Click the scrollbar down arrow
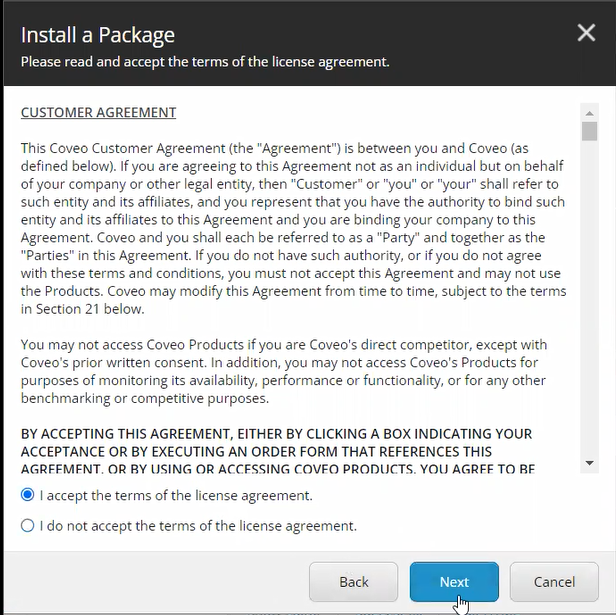Viewport: 616px width, 615px height. (x=590, y=463)
